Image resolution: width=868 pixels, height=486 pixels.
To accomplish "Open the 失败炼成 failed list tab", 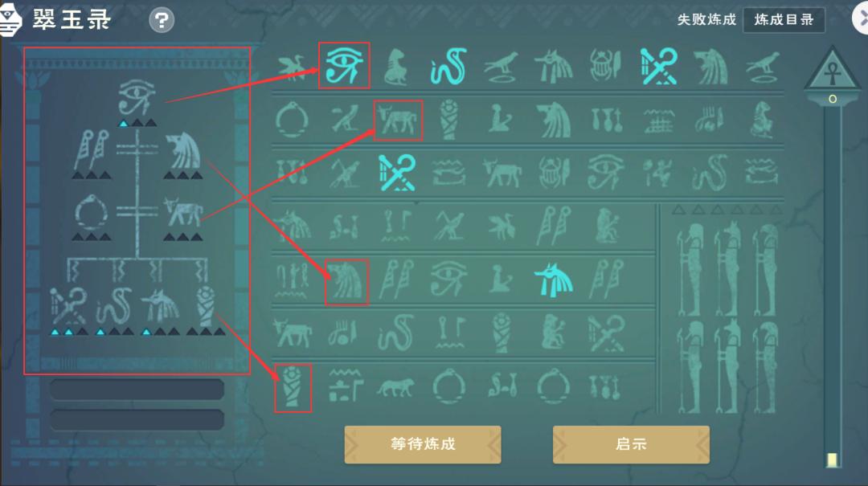I will point(706,20).
